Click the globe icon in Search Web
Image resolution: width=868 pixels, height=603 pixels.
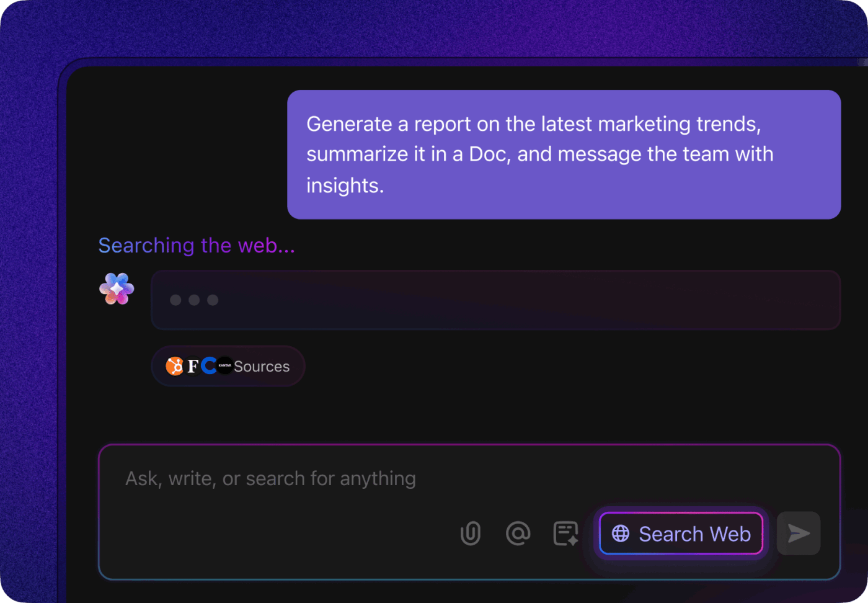click(621, 534)
